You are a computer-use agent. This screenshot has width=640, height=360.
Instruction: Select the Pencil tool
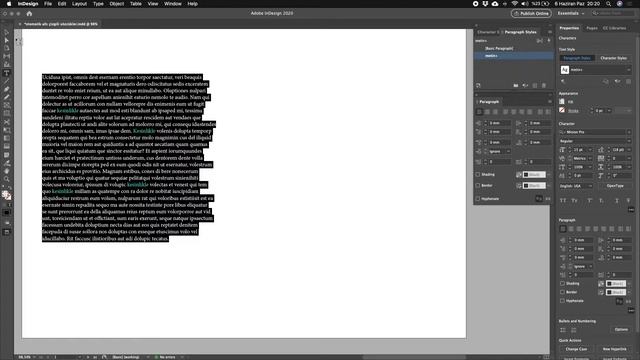[x=7, y=98]
